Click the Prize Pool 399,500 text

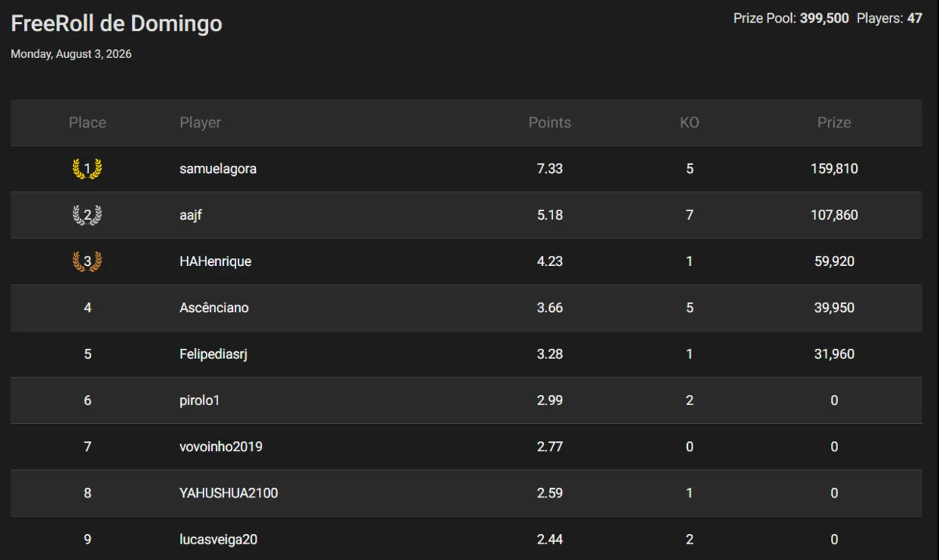coord(791,18)
